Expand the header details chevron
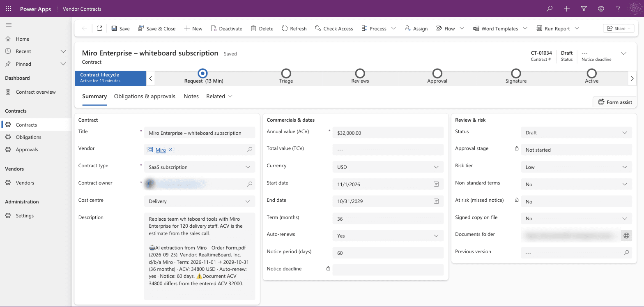The width and height of the screenshot is (644, 307). [623, 53]
